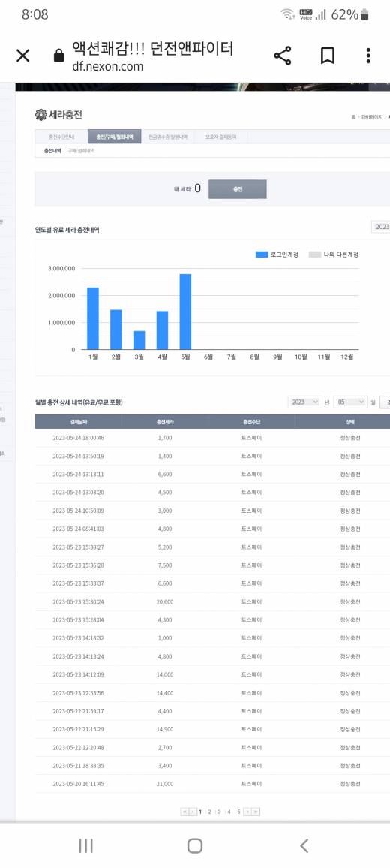Click the 연도별 유료 세라 충전내역 heading
Image resolution: width=390 pixels, height=868 pixels.
pos(67,230)
